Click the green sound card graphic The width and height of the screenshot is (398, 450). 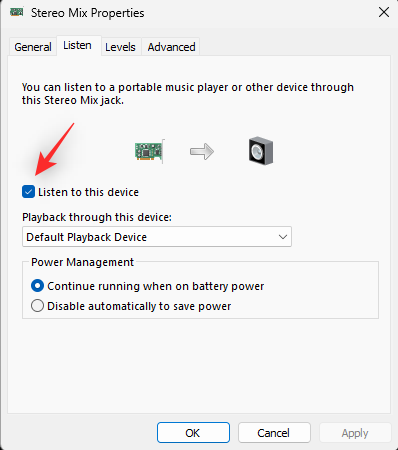tap(149, 151)
